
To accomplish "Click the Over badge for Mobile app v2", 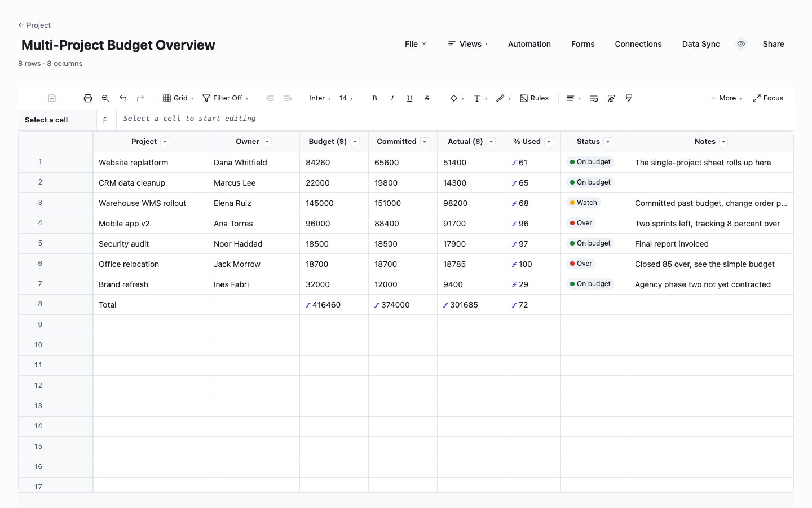I will click(581, 223).
